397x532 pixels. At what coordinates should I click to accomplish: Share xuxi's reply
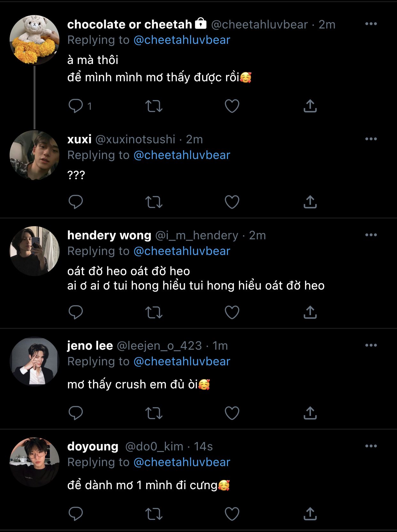coord(310,202)
